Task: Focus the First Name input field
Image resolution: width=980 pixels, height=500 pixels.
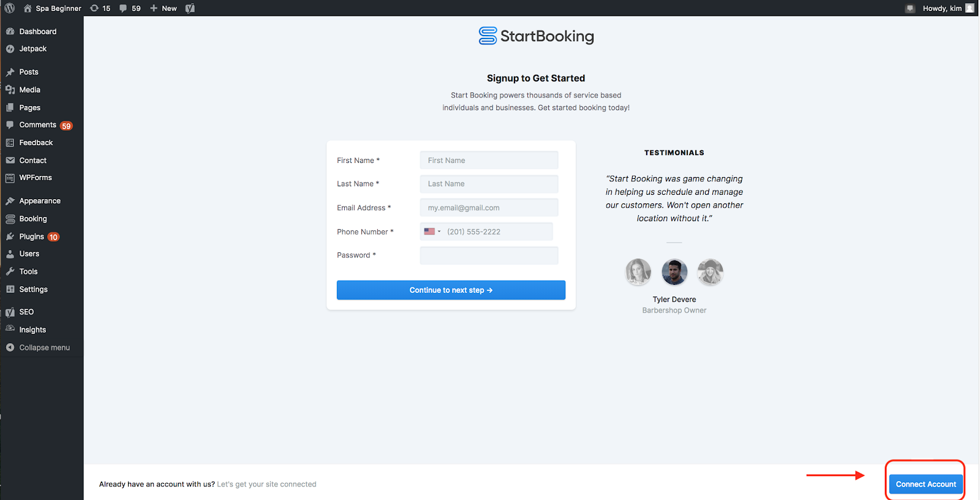Action: pos(489,161)
